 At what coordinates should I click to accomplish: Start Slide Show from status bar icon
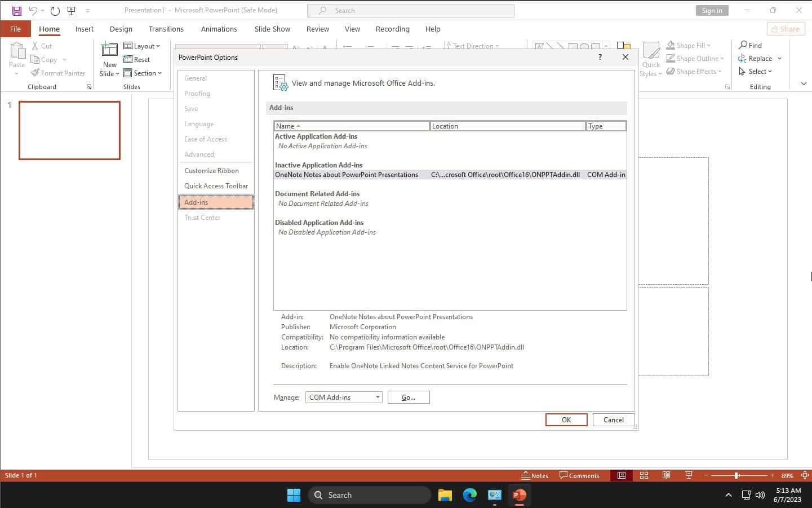tap(689, 475)
